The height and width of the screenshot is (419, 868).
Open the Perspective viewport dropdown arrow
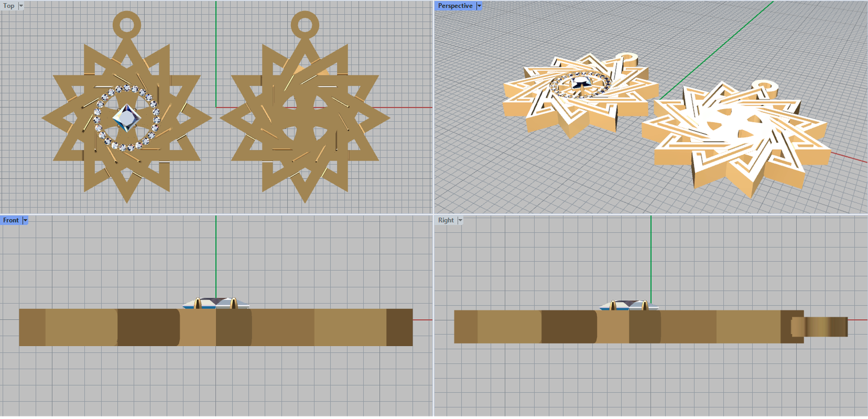[x=479, y=6]
